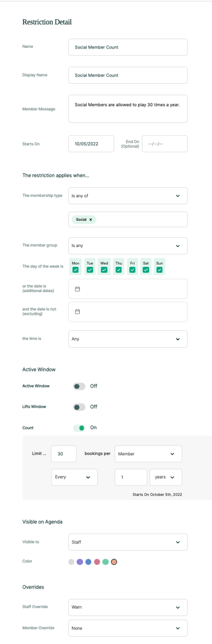
Task: Switch off the Count toggle
Action: coord(79,428)
